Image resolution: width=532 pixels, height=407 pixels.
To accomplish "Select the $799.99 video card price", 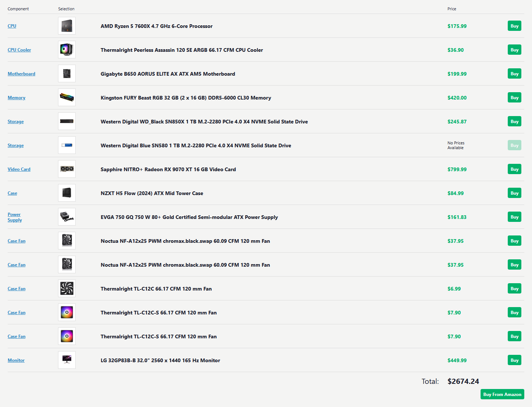I will [457, 169].
